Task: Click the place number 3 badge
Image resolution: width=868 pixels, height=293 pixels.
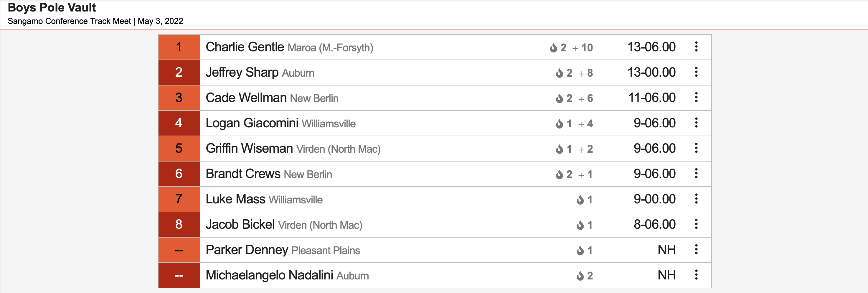Action: click(179, 98)
